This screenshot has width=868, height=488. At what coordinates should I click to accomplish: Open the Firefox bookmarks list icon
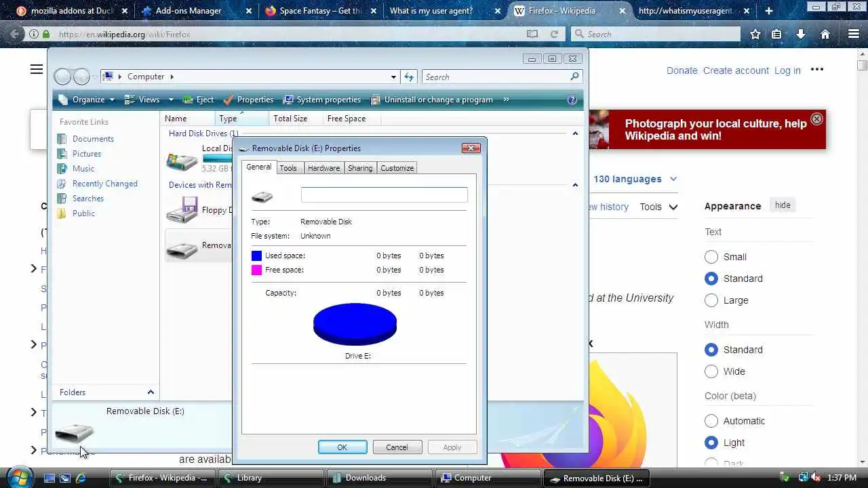point(776,34)
